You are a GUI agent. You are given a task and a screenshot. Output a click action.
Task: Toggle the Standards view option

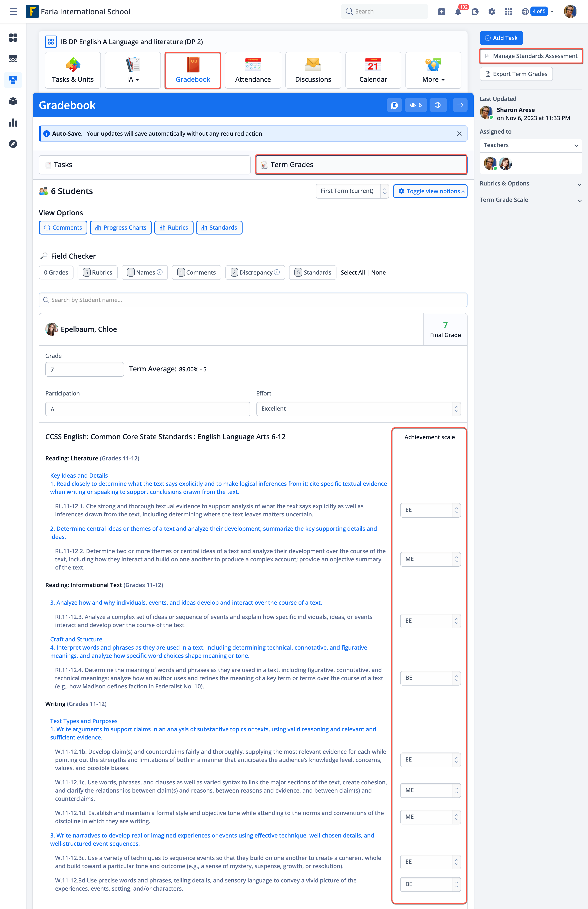point(219,228)
